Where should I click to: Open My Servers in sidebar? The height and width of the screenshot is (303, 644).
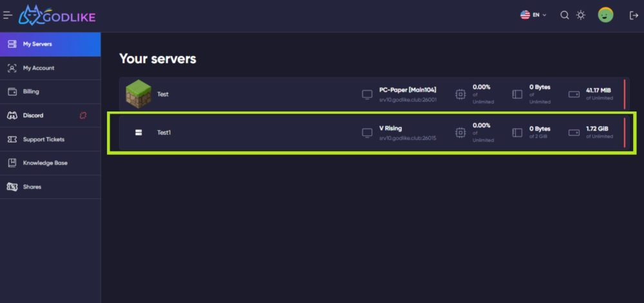click(50, 44)
